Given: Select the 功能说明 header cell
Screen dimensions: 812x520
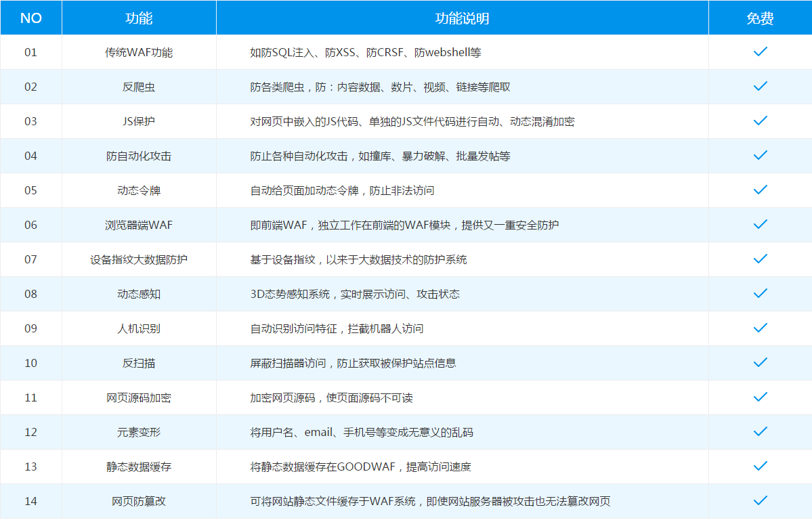Looking at the screenshot, I should tap(462, 18).
